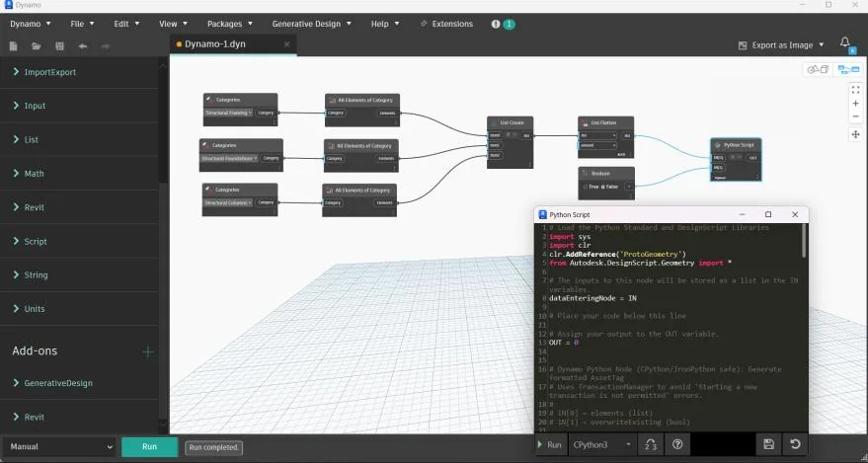Viewport: 868px width, 463px height.
Task: Open the Help menu
Action: coord(385,24)
